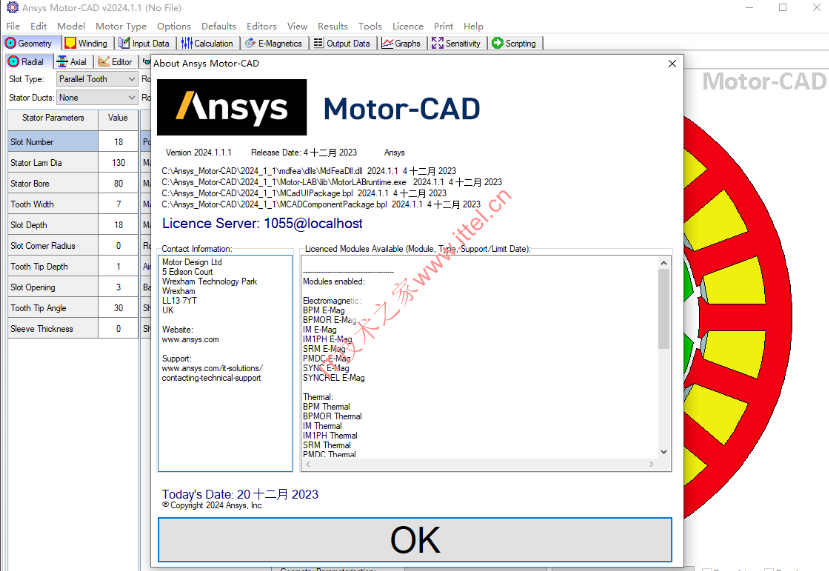Image resolution: width=829 pixels, height=571 pixels.
Task: Close the About Ansys Motor-CAD dialog
Action: pos(672,63)
